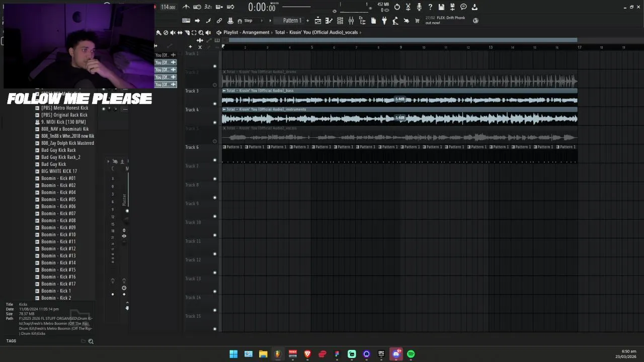Viewport: 644px width, 362px height.
Task: Open the chat speech bubble icon
Action: coord(463,7)
